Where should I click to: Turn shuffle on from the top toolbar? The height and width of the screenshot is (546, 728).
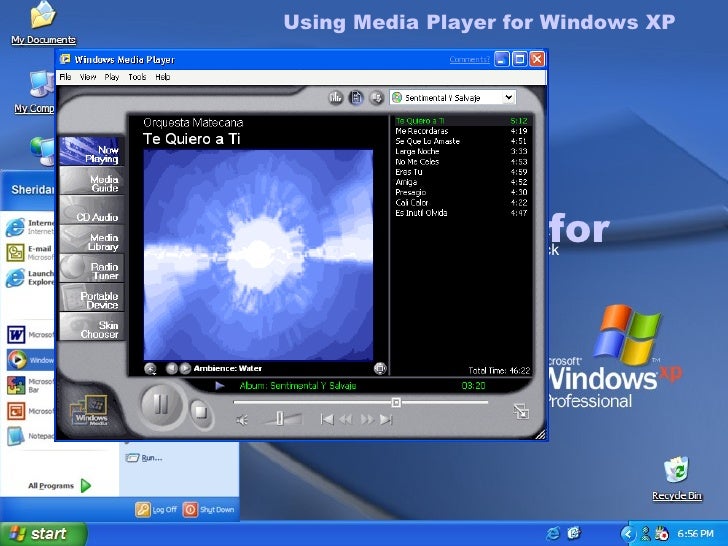[x=376, y=97]
